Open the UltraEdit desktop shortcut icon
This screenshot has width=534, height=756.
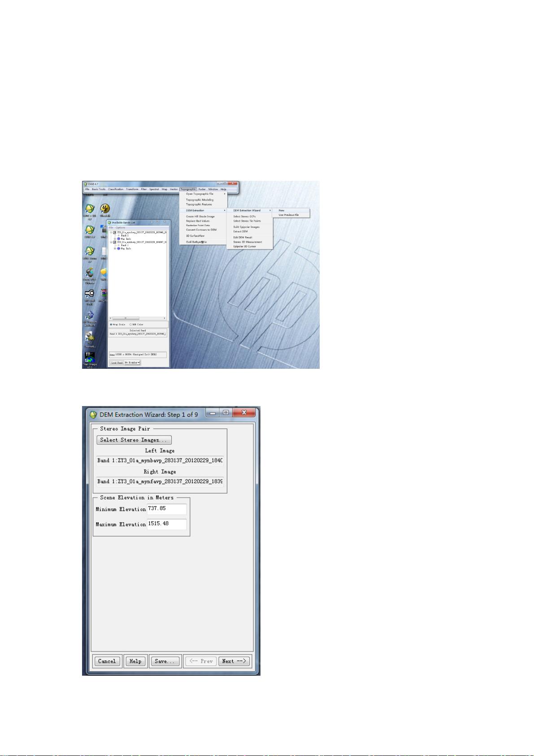point(104,209)
